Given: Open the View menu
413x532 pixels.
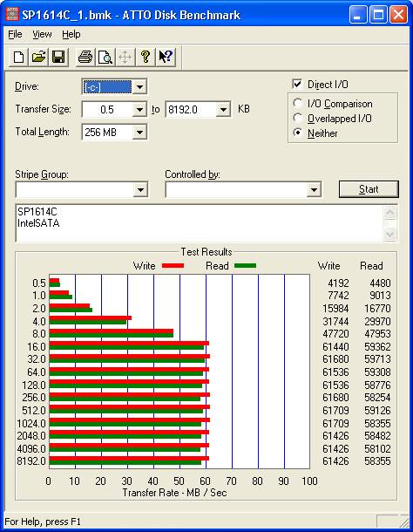Looking at the screenshot, I should [x=42, y=34].
